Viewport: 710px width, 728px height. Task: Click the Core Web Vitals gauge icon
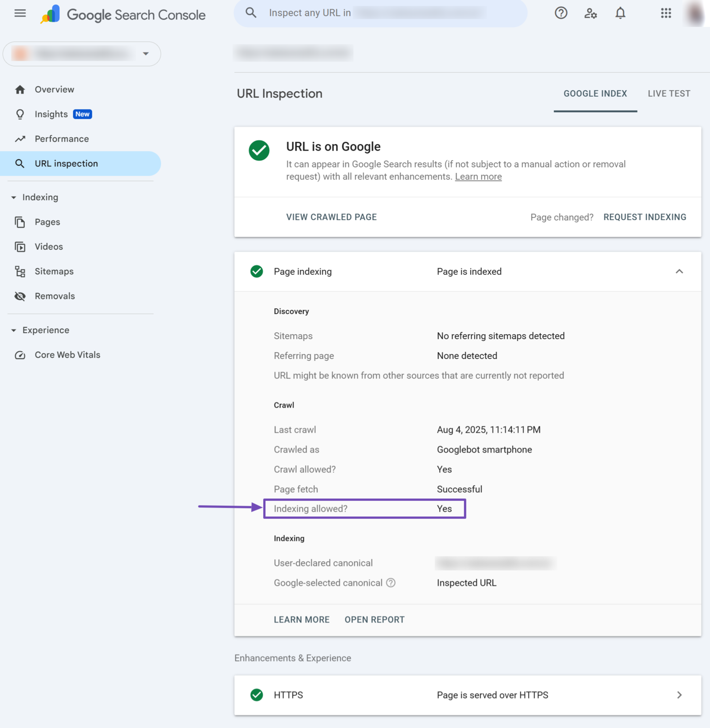pyautogui.click(x=20, y=355)
